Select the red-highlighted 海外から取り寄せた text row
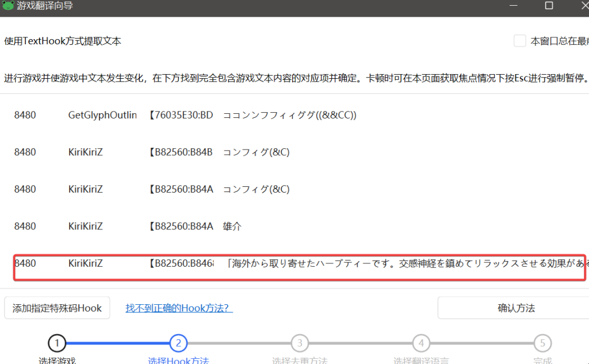589x364 pixels. click(x=299, y=264)
